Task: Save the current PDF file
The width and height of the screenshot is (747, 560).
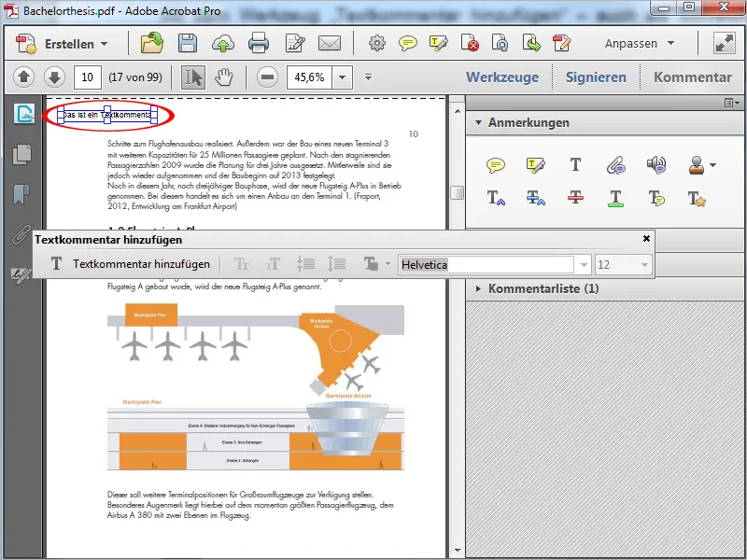Action: (190, 43)
